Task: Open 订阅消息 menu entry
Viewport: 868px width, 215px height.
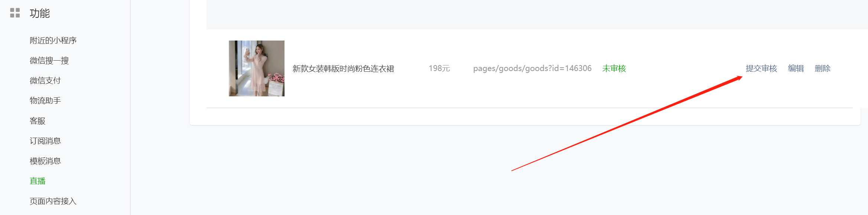Action: [45, 141]
